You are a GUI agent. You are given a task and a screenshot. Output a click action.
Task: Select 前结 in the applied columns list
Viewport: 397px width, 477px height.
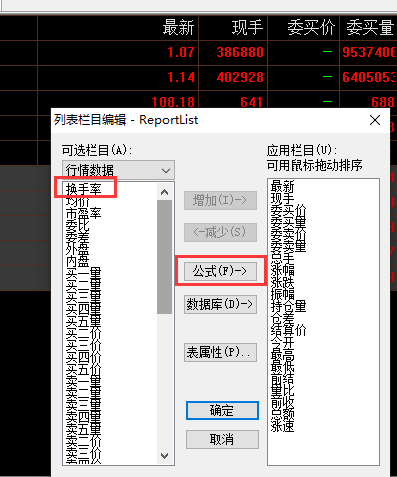(x=283, y=379)
